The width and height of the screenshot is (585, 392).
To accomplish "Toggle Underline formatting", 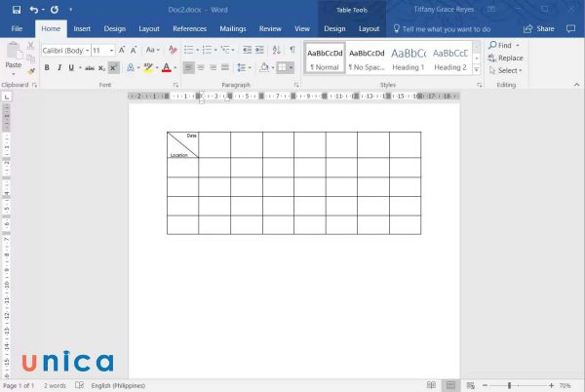I will pos(71,67).
